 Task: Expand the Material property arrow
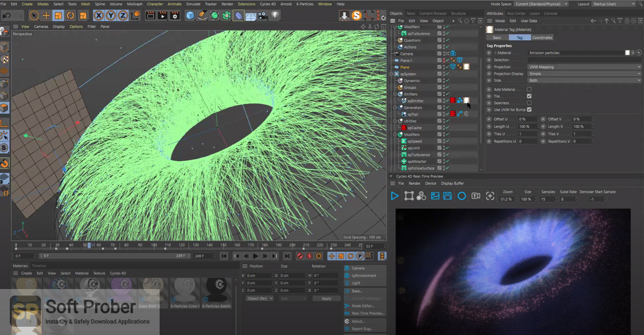(495, 53)
